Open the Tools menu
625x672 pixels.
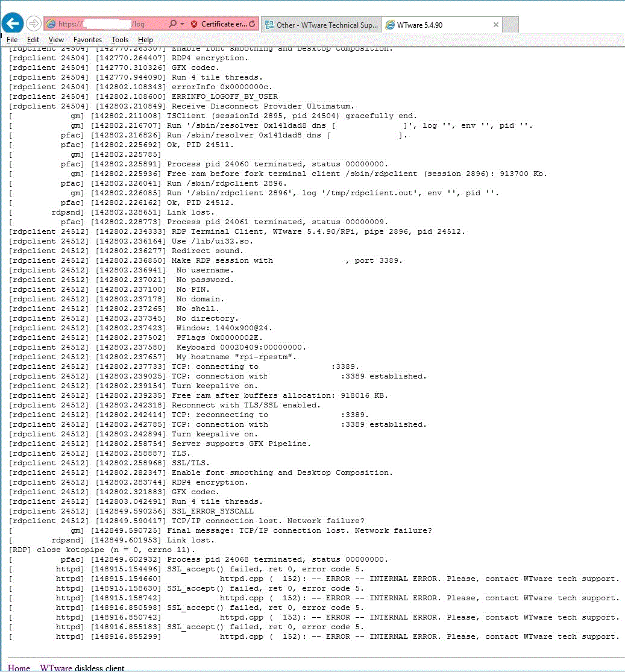tap(120, 39)
